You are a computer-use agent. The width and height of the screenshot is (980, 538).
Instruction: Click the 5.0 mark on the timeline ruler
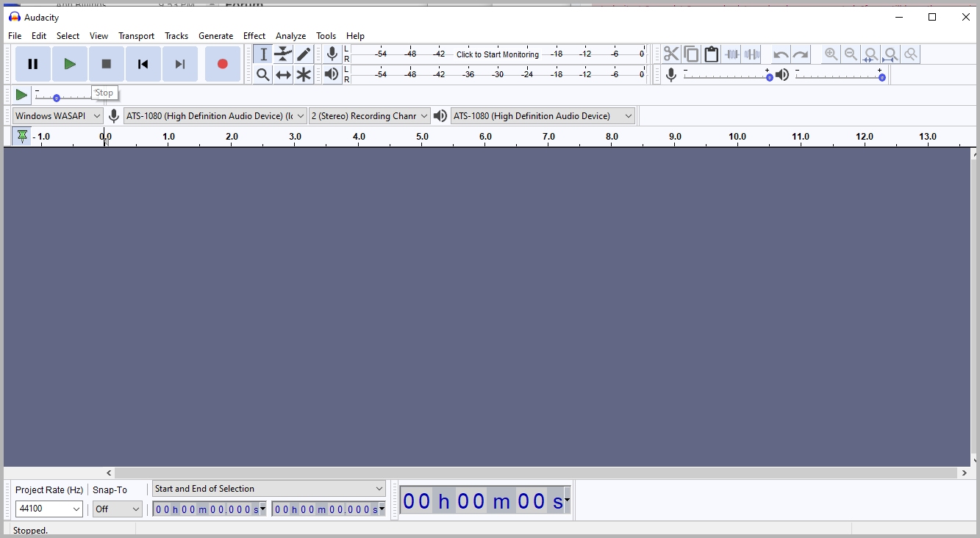click(x=422, y=137)
